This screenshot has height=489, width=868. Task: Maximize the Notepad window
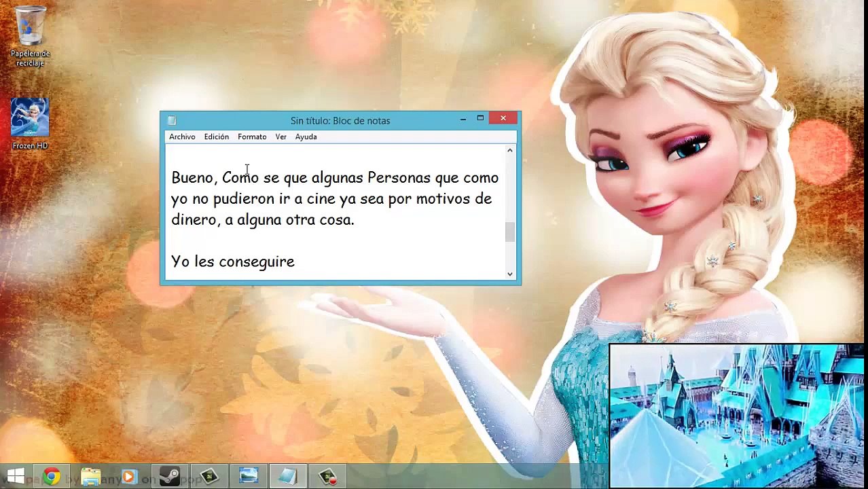[480, 119]
